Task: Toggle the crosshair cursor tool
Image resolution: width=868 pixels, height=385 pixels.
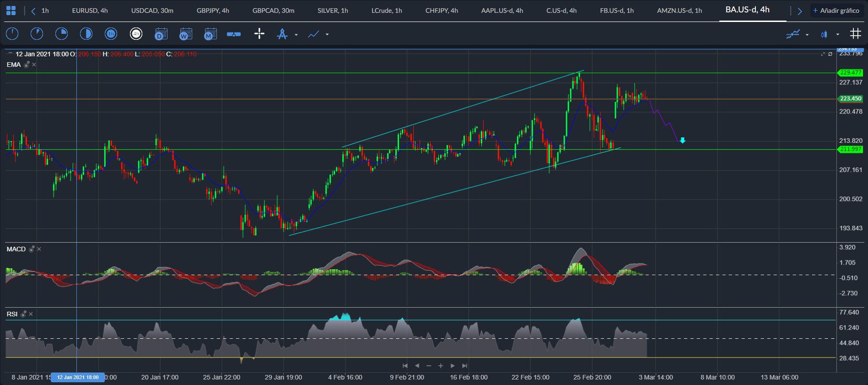Action: coord(259,33)
